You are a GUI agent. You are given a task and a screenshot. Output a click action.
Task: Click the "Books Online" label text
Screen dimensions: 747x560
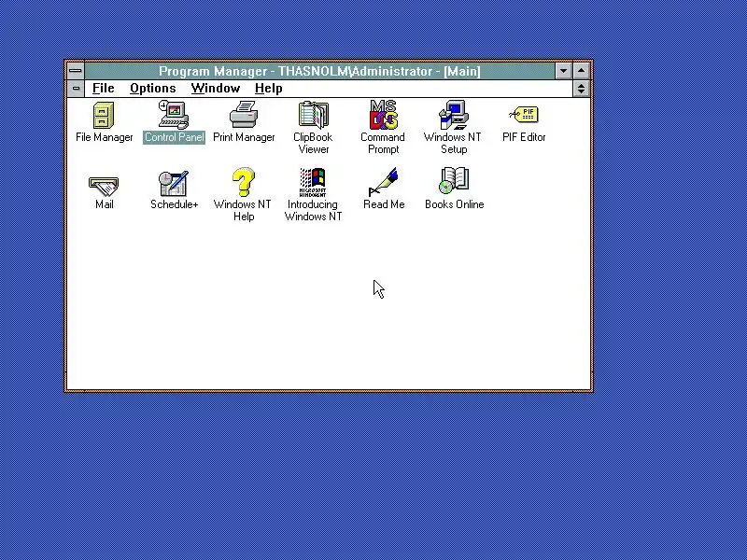pos(455,204)
